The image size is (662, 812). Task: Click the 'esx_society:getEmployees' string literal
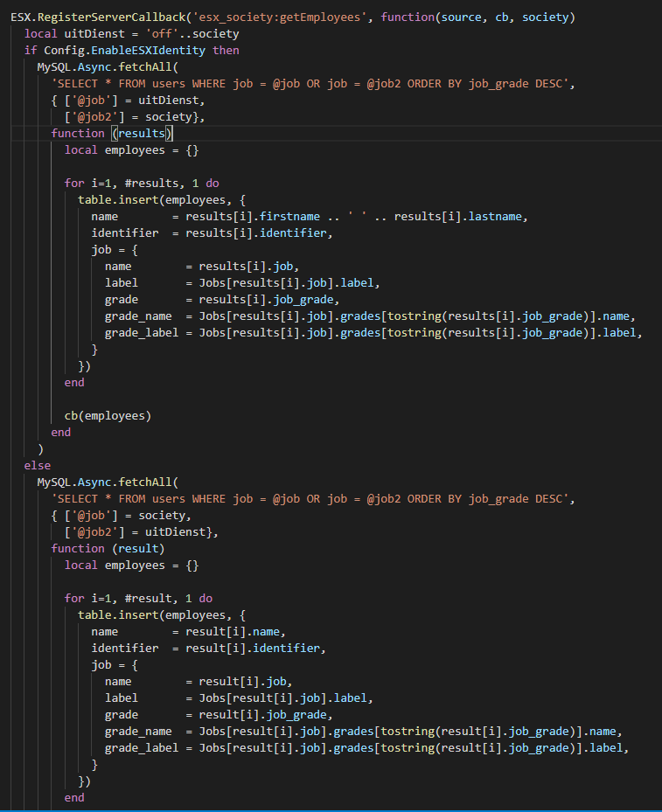point(287,17)
